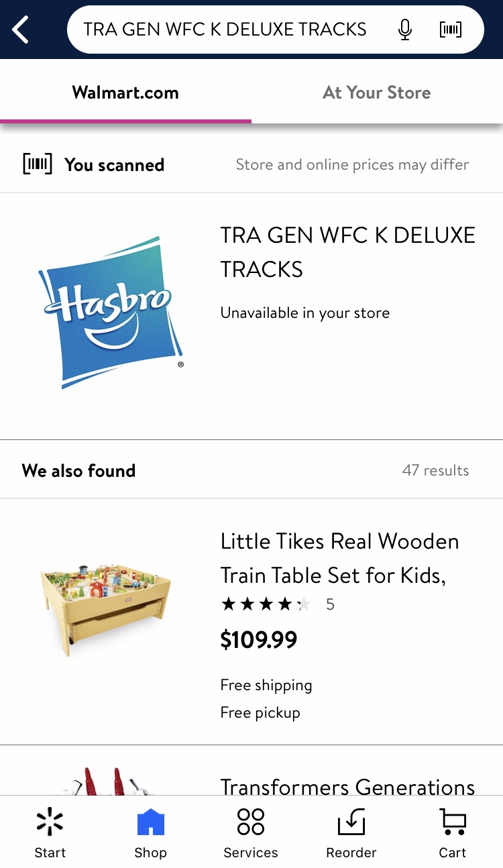This screenshot has width=503, height=868.
Task: Tap the barcode scanner icon in search bar
Action: click(x=451, y=30)
